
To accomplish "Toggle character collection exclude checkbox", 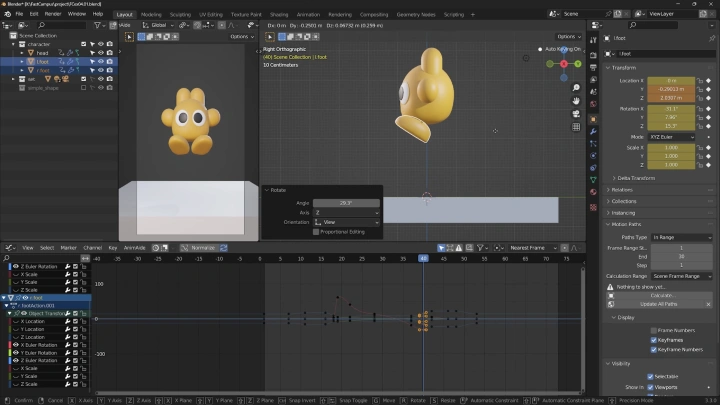I will point(84,44).
